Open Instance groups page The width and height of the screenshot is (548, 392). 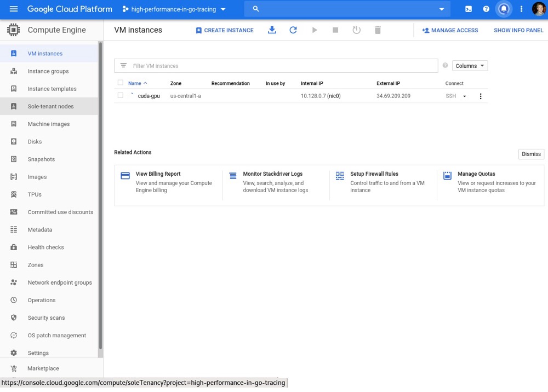point(49,71)
